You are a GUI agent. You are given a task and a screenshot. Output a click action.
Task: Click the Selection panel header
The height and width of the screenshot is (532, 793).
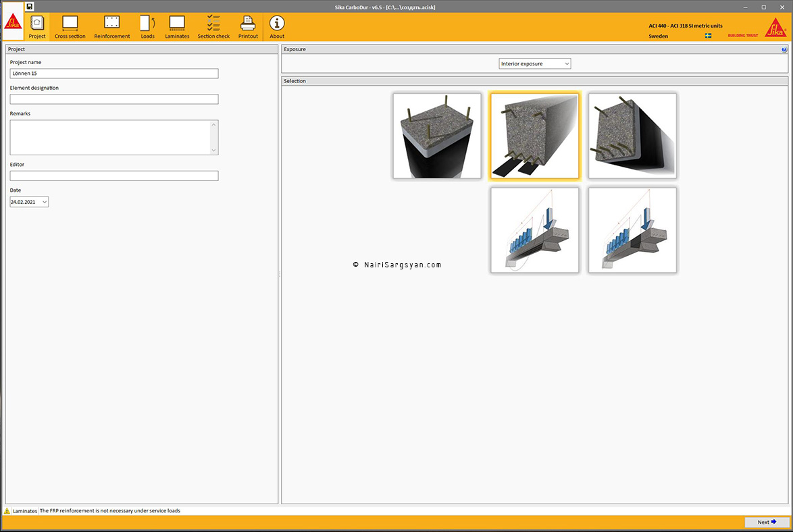point(534,81)
